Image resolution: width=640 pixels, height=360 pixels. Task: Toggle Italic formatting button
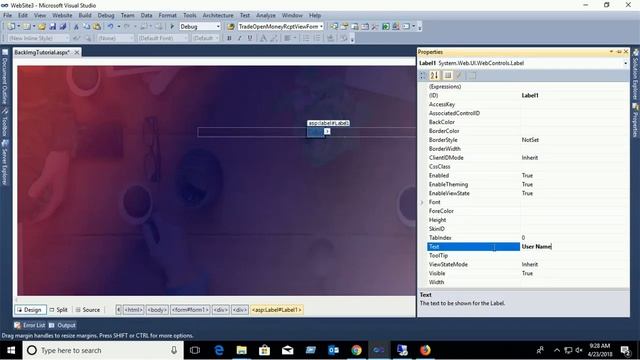[240, 38]
